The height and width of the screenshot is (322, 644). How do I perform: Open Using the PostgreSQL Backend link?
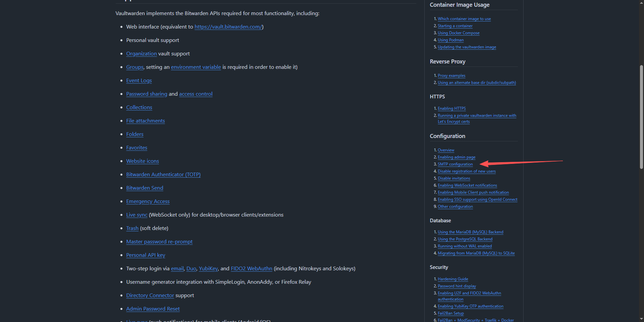(465, 239)
